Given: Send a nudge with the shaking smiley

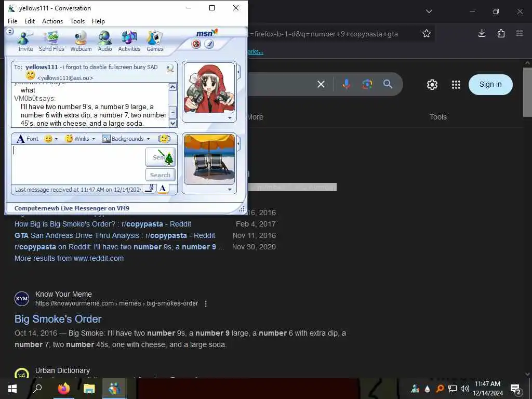Looking at the screenshot, I should tap(164, 139).
